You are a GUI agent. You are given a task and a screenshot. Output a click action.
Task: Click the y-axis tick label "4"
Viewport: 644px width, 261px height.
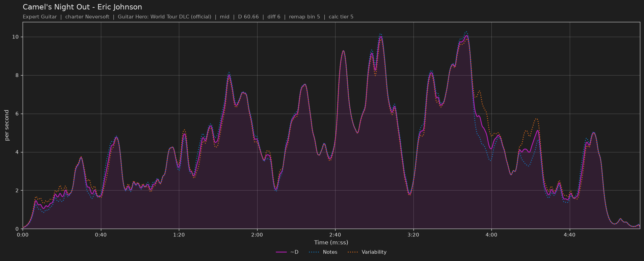[18, 152]
